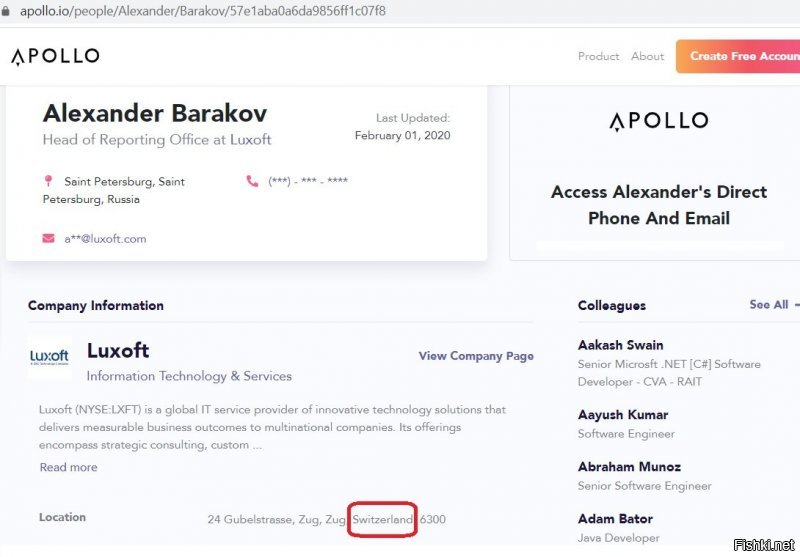The height and width of the screenshot is (557, 800).
Task: Click the Apollo logo in the right card
Action: 659,121
